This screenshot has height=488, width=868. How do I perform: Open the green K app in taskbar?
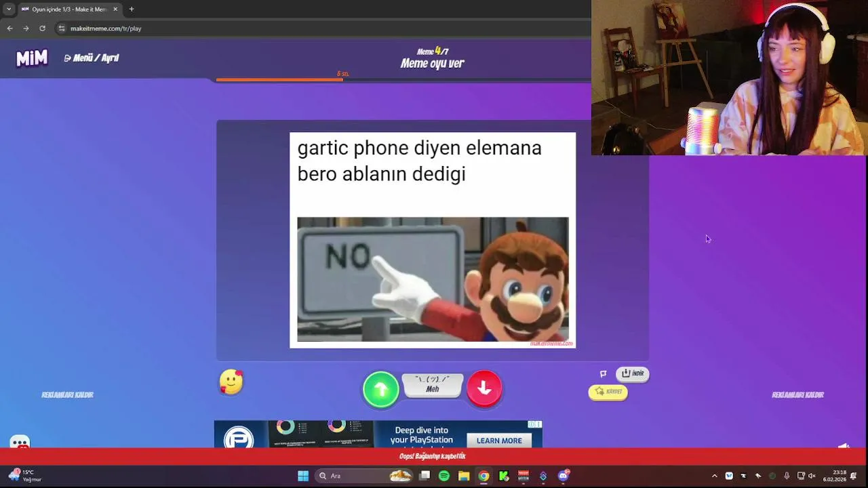[504, 476]
